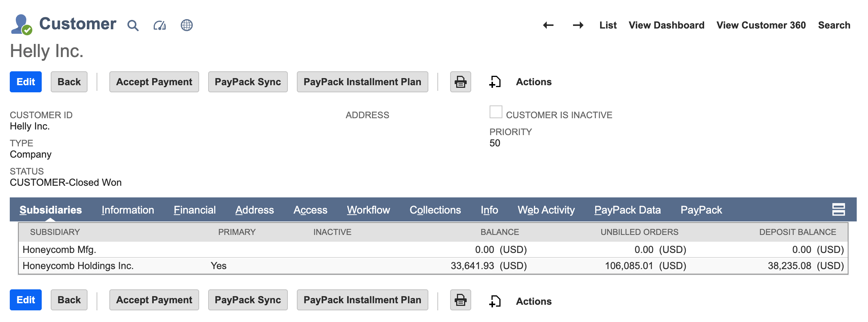Viewport: 868px width, 322px height.
Task: Open the dashboard gauge icon near title
Action: pyautogui.click(x=160, y=26)
